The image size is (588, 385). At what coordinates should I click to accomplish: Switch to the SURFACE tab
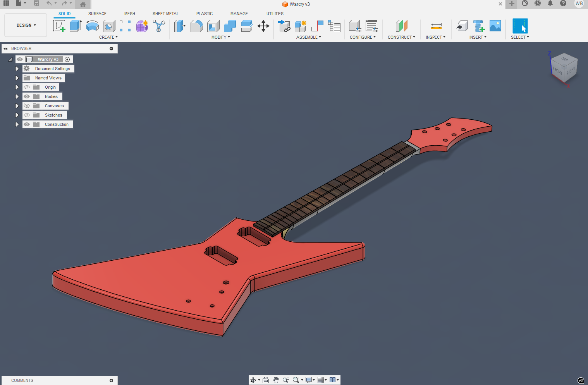[97, 14]
